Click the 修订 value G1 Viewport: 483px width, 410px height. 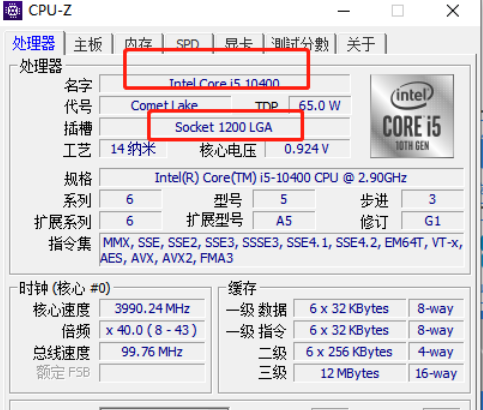(x=432, y=221)
